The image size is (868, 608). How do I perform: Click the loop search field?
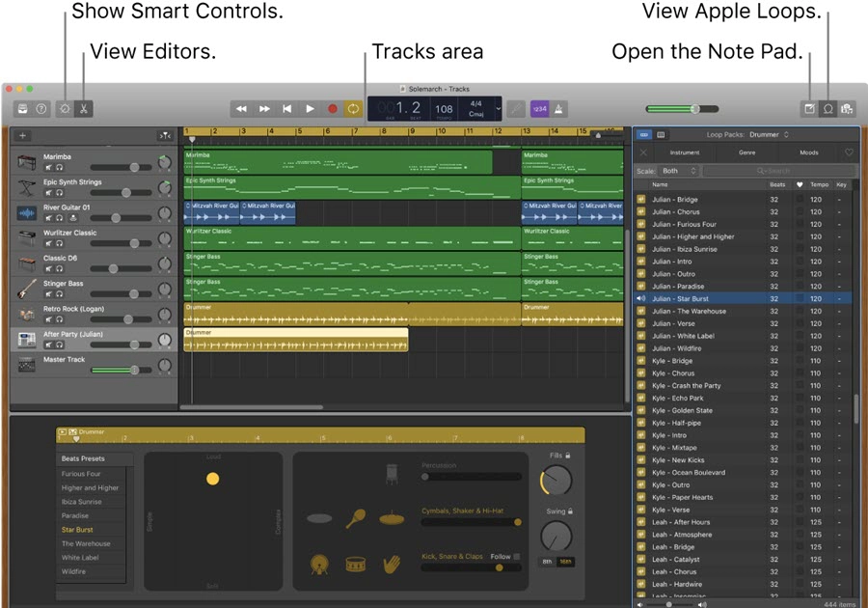pyautogui.click(x=778, y=171)
